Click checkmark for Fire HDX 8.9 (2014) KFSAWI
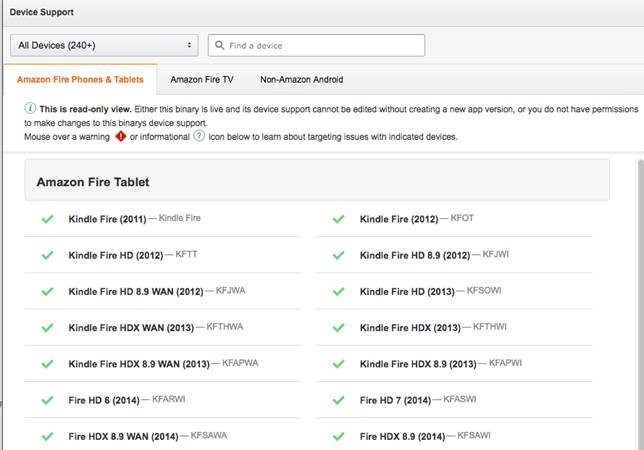 click(338, 436)
